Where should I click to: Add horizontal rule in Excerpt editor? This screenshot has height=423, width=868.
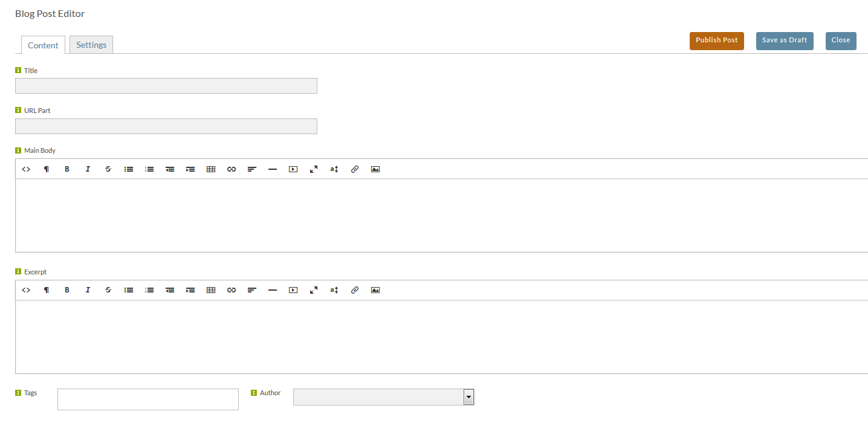[x=273, y=290]
